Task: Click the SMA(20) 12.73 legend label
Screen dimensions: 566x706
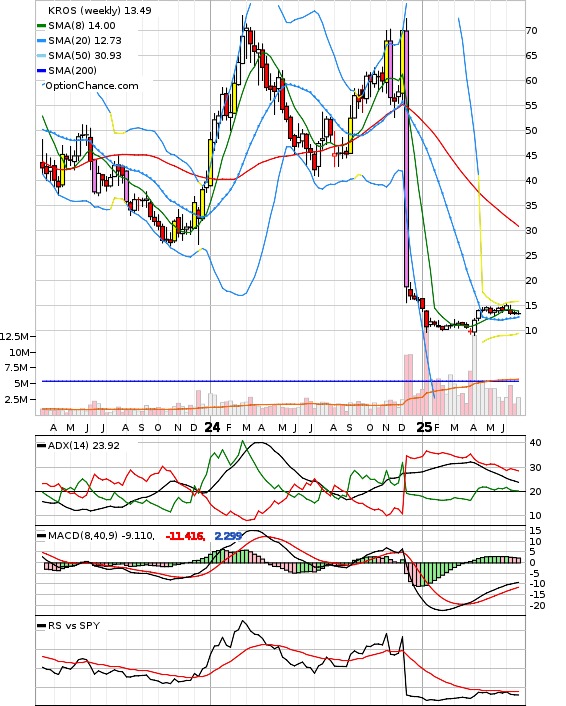Action: [85, 41]
